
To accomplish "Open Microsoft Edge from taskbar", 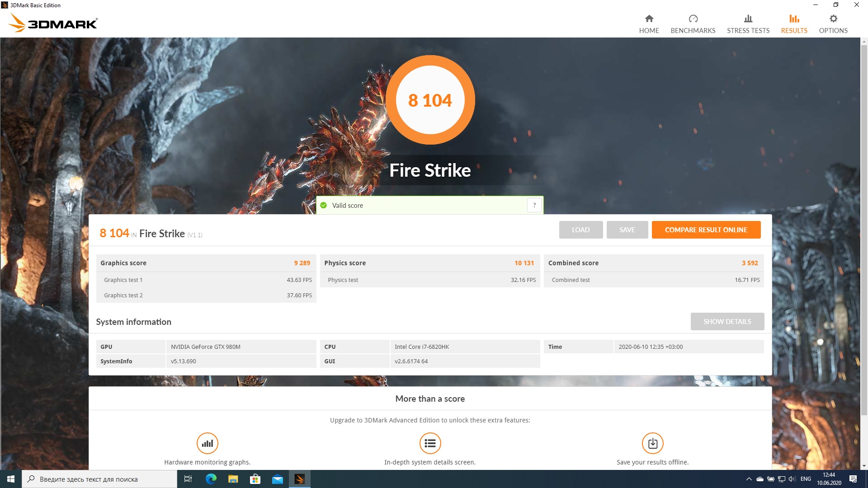I will coord(211,479).
